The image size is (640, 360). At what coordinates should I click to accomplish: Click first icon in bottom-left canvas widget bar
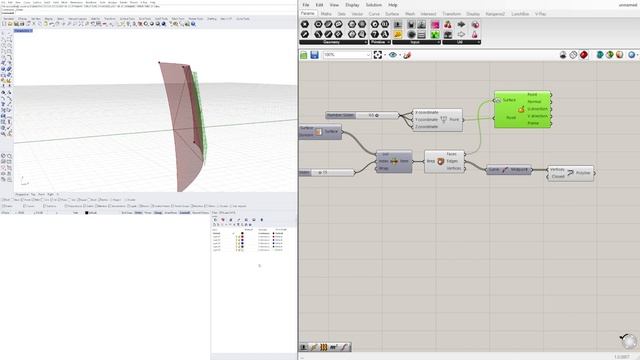point(304,347)
